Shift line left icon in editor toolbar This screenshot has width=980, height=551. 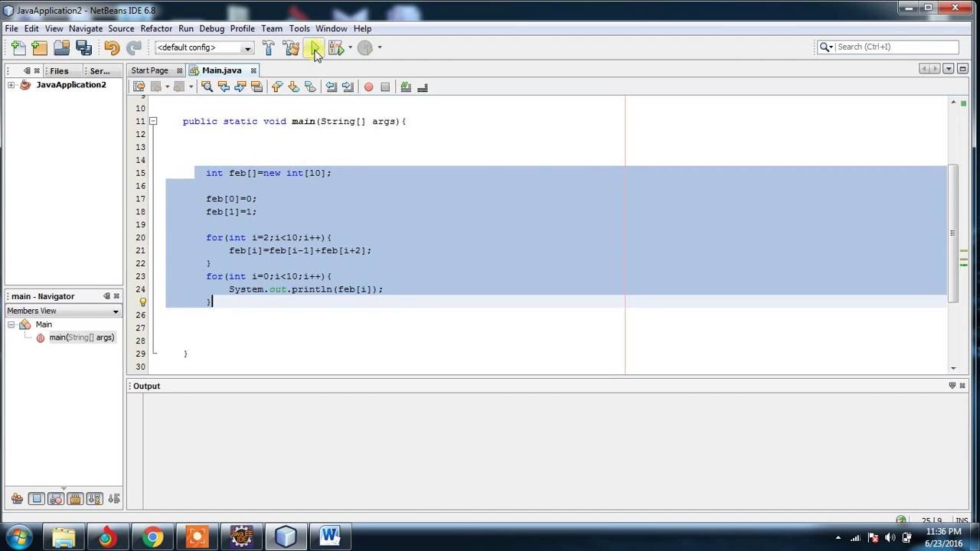click(332, 87)
